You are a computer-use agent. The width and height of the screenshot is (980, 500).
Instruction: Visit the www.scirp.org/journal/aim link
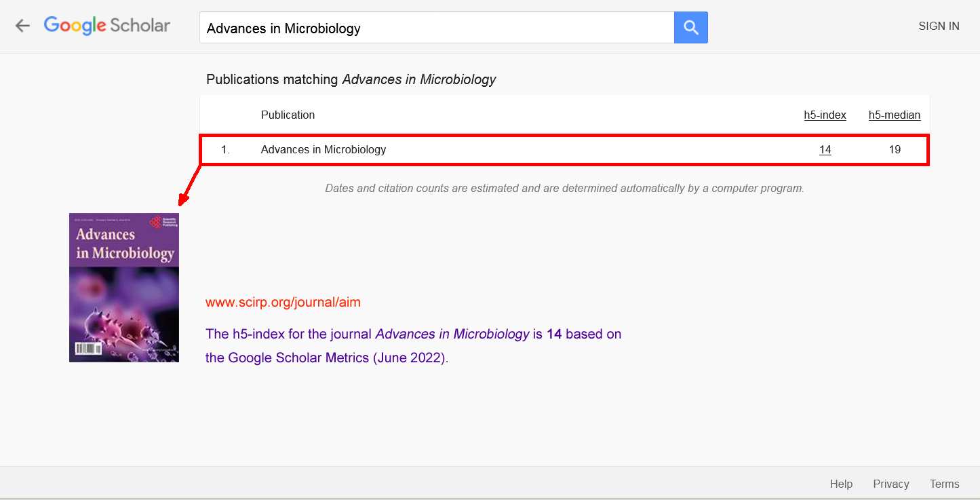tap(283, 303)
